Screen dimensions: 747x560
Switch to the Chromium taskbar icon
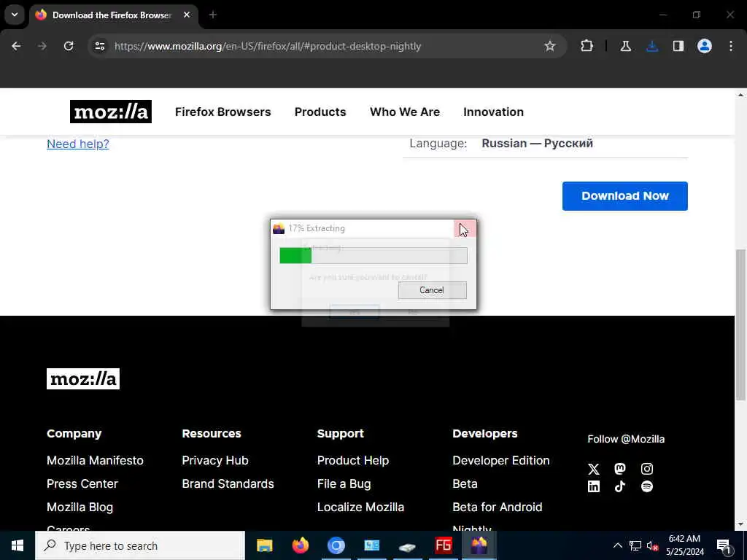click(x=336, y=545)
